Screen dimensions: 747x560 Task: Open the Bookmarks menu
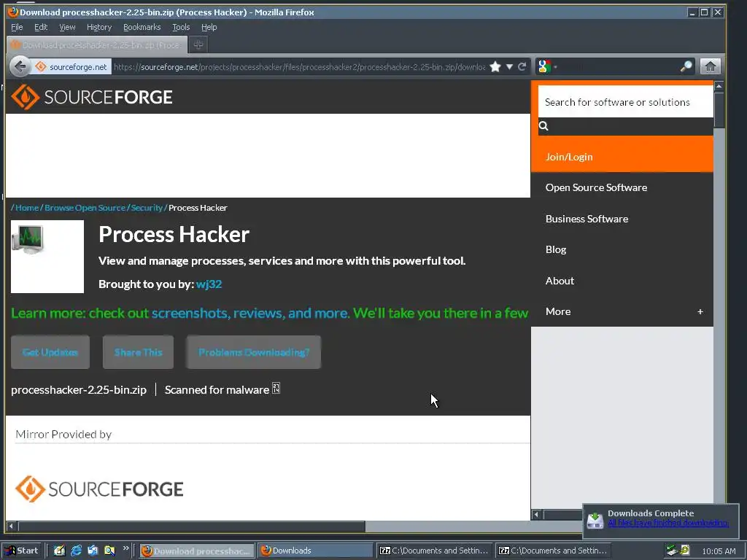142,27
